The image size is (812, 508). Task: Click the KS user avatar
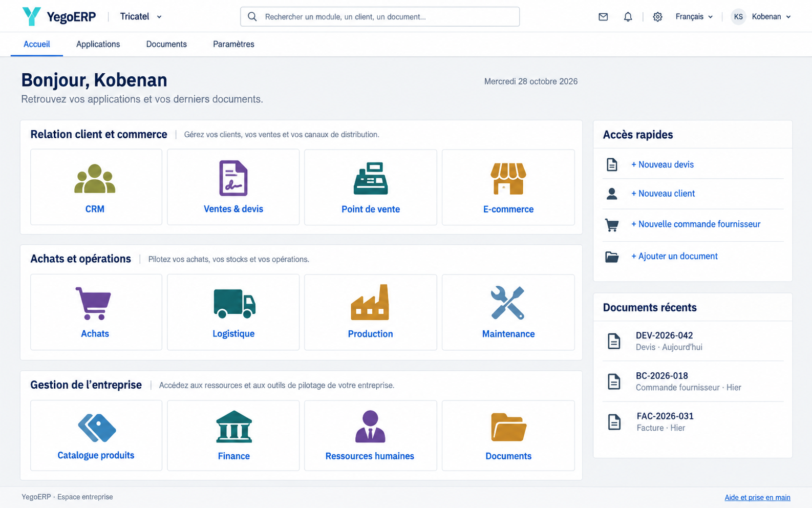pos(738,17)
